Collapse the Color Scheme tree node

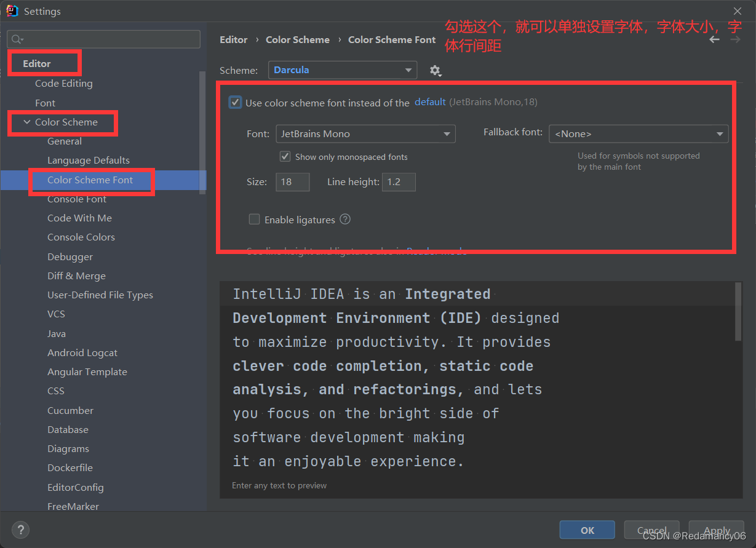(26, 122)
